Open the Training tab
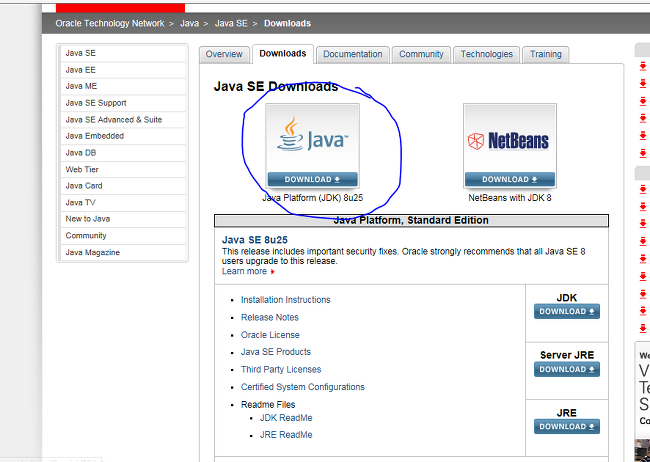Screen dimensions: 650x462 546,54
